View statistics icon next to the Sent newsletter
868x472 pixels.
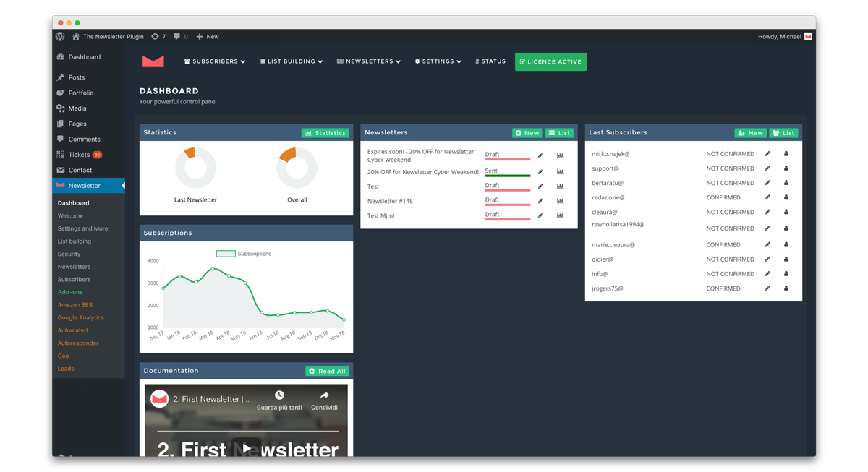pyautogui.click(x=560, y=171)
